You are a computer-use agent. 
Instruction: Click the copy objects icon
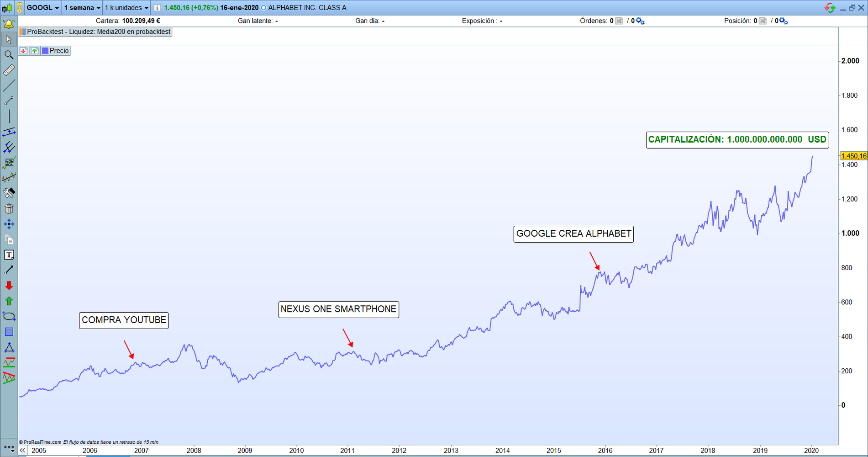point(9,239)
